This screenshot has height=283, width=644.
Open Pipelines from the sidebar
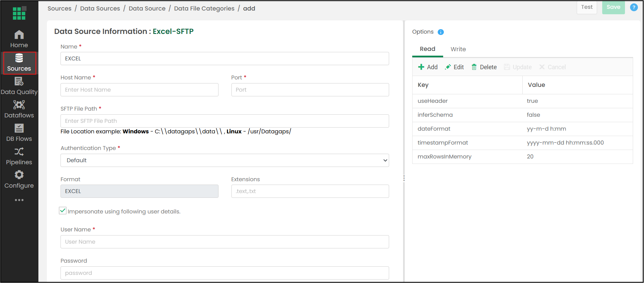(x=19, y=156)
